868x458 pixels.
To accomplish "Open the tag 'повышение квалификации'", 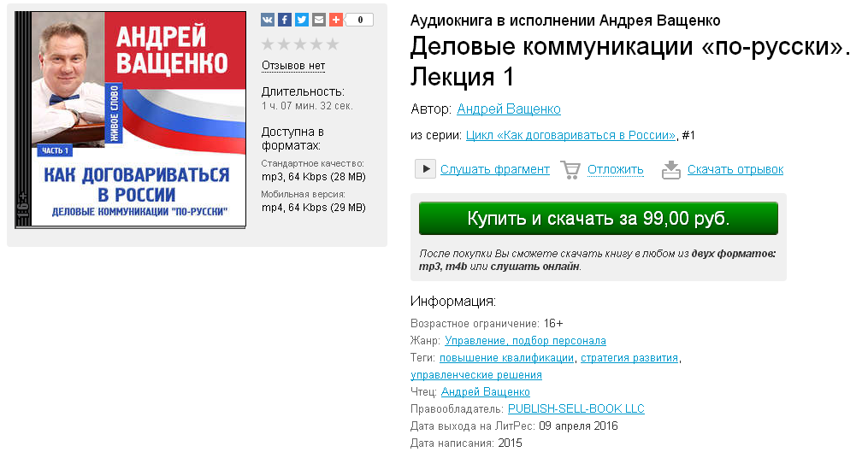I will click(x=506, y=358).
